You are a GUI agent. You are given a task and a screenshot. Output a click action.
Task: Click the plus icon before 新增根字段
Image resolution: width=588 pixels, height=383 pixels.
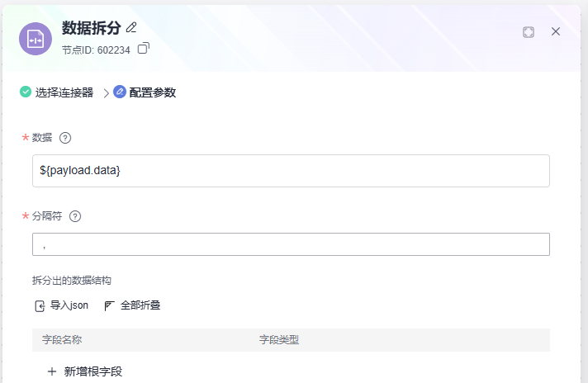coord(52,371)
